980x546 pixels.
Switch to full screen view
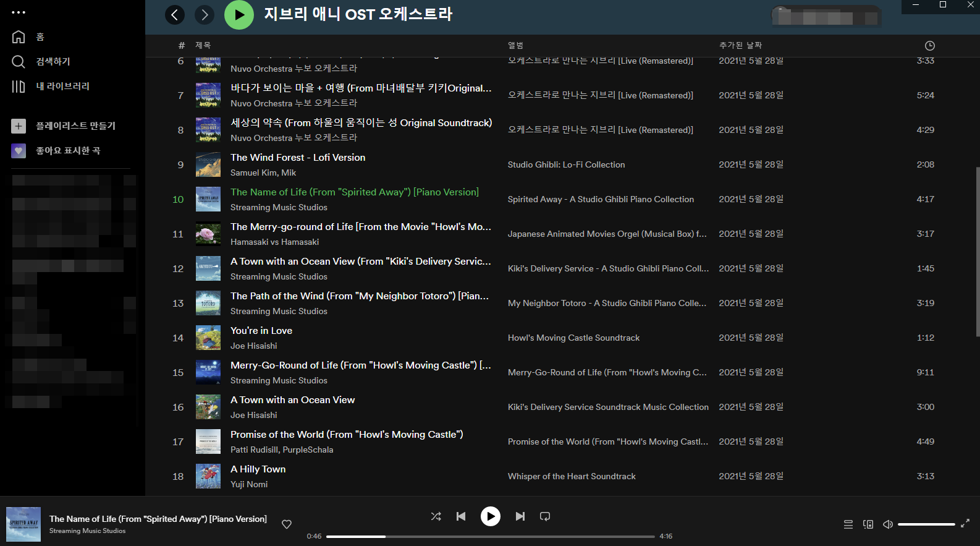(965, 524)
